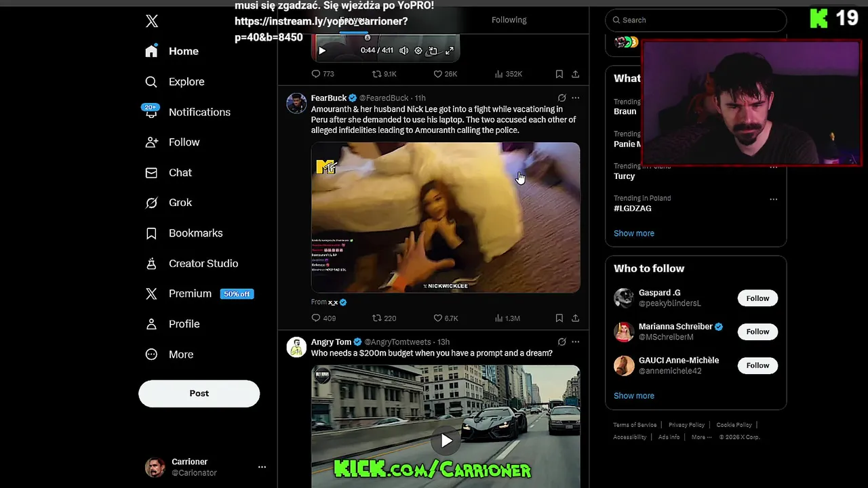Like FearBuck post with 6.7K likes
Viewport: 868px width, 488px height.
[446, 318]
